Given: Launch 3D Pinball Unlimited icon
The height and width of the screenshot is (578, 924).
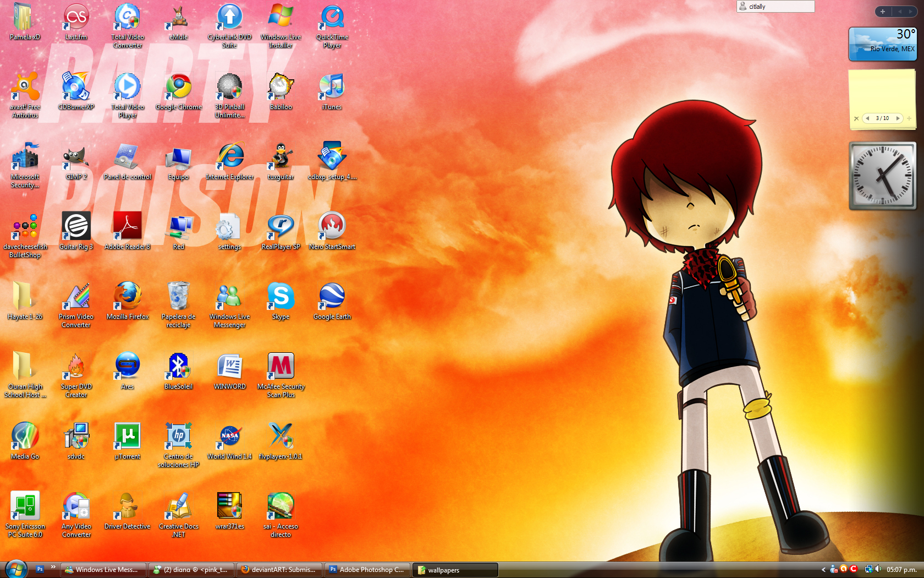Looking at the screenshot, I should (x=229, y=95).
